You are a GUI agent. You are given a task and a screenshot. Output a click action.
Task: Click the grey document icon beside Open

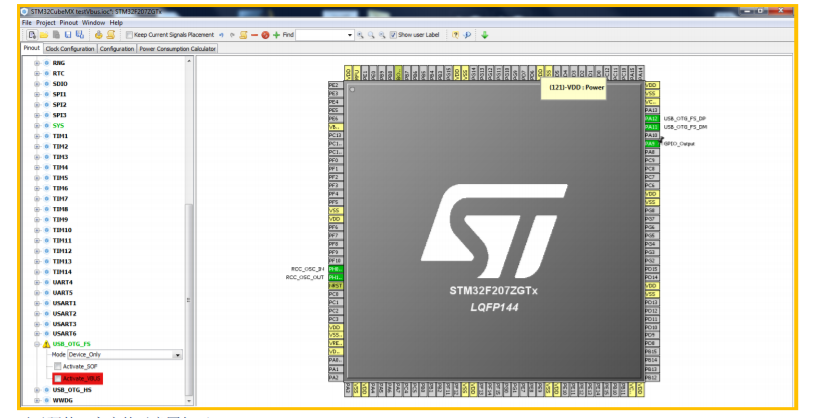click(x=56, y=35)
